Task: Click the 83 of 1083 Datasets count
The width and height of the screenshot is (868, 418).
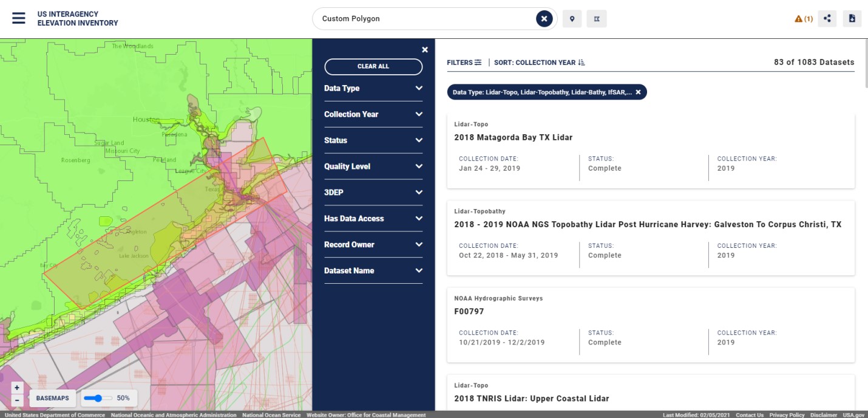Action: coord(814,62)
